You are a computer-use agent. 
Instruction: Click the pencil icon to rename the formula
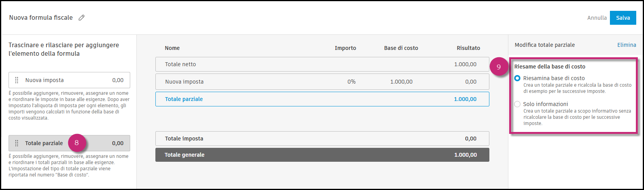pyautogui.click(x=81, y=17)
